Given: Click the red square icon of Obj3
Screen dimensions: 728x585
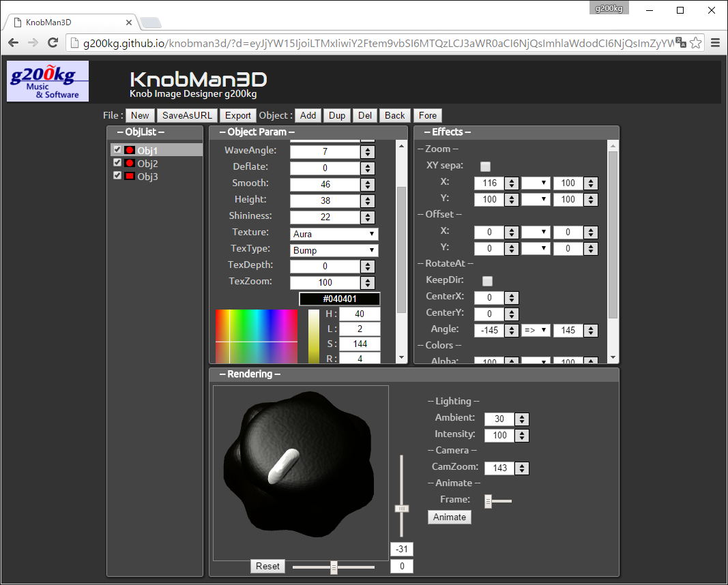Looking at the screenshot, I should click(130, 177).
